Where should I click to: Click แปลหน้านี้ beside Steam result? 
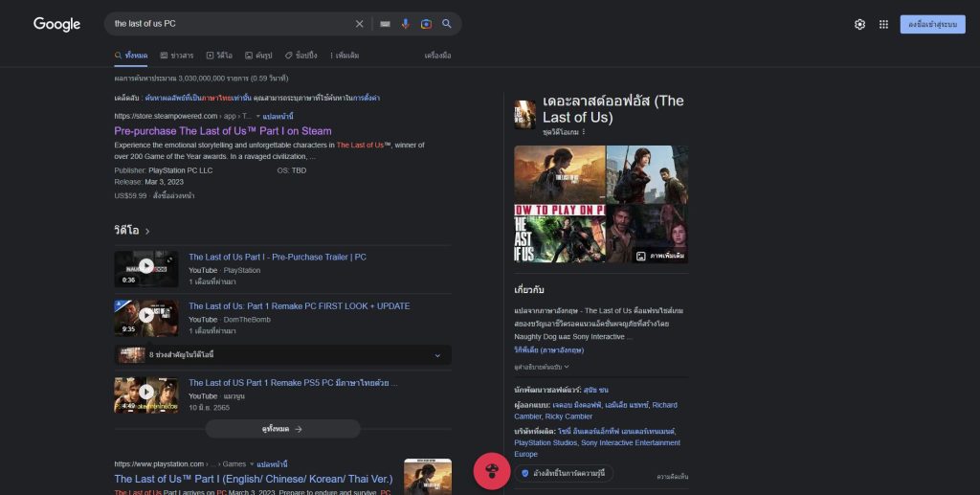click(278, 116)
